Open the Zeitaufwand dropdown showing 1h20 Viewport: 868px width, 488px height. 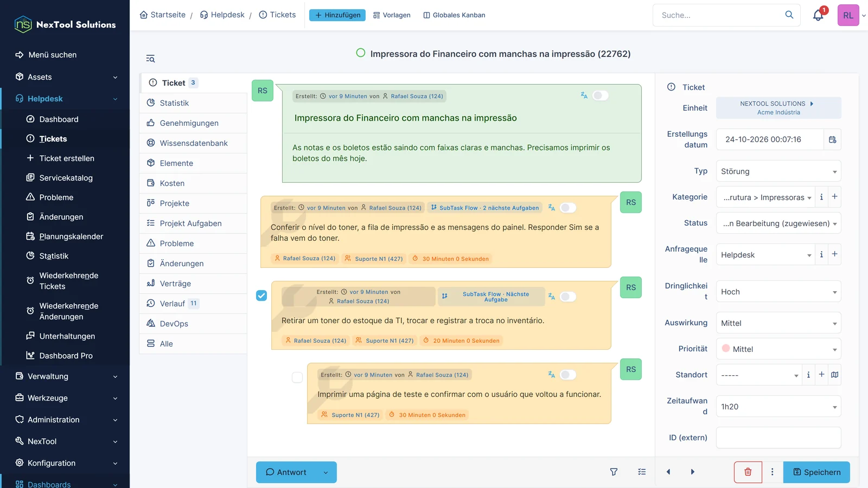pyautogui.click(x=778, y=407)
